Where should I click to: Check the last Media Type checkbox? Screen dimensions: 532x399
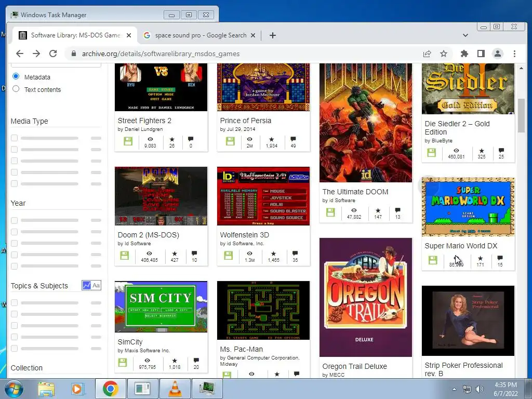coord(14,183)
